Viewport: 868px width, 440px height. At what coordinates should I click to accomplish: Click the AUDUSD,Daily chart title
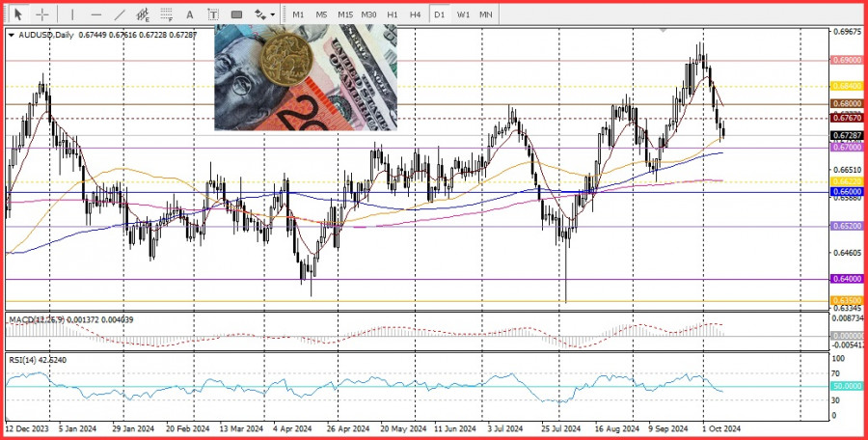tap(46, 35)
